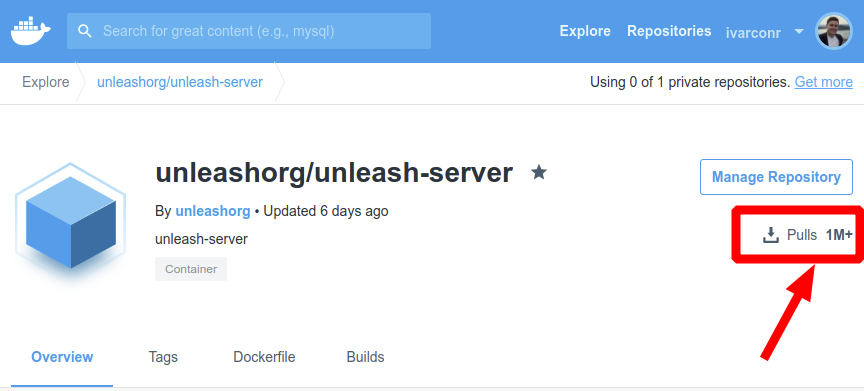Click the 1M+ pulls count
The height and width of the screenshot is (391, 864).
click(x=839, y=235)
